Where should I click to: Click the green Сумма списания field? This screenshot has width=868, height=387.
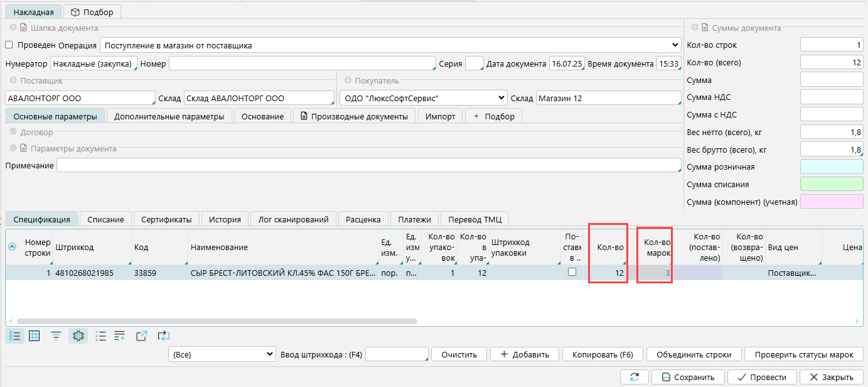point(832,184)
